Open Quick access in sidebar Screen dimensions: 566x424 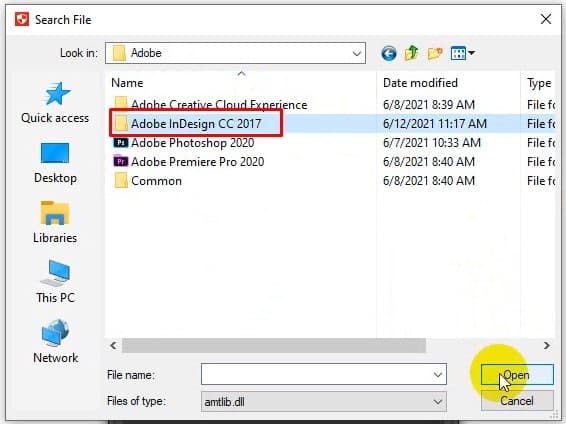click(x=55, y=103)
